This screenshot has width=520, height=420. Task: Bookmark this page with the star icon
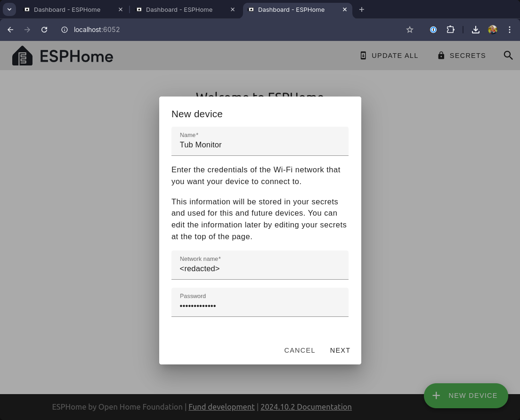pyautogui.click(x=410, y=30)
